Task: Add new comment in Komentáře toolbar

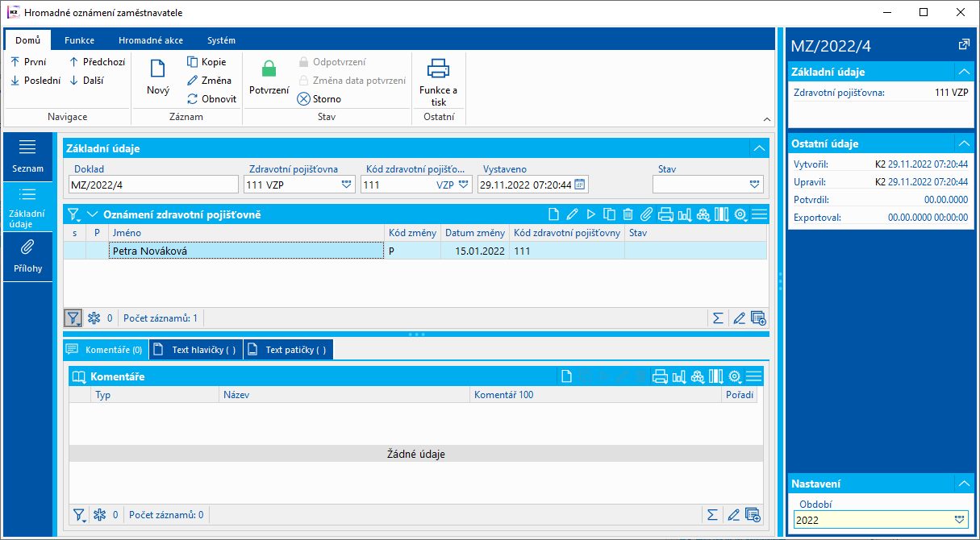Action: (566, 376)
